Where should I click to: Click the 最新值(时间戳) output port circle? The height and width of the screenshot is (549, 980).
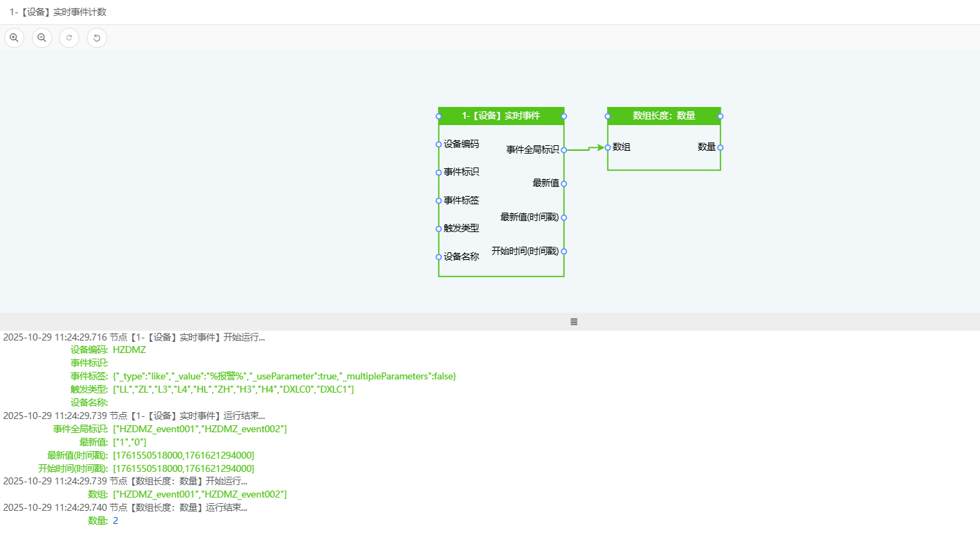564,218
